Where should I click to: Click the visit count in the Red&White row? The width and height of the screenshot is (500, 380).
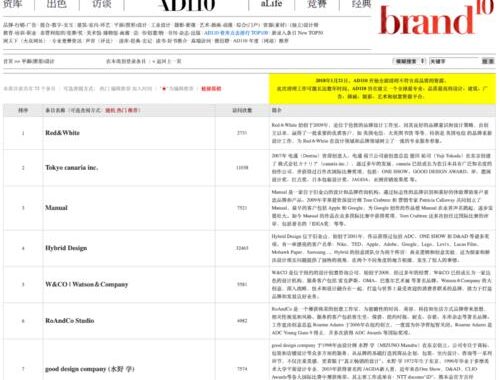point(242,133)
